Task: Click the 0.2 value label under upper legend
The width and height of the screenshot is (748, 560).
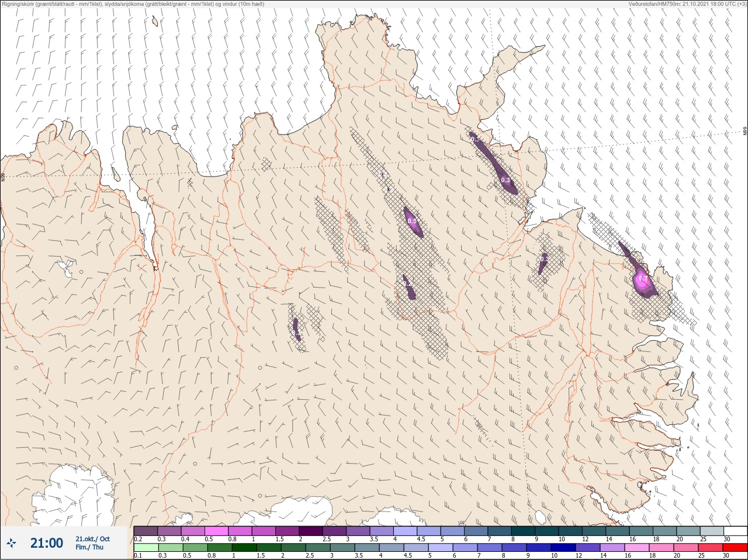Action: (x=138, y=539)
